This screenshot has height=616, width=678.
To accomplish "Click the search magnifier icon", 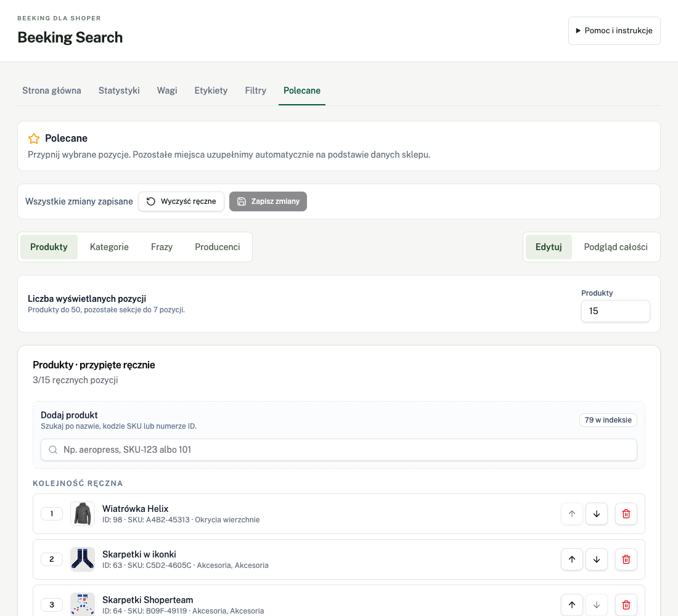I will coord(53,450).
